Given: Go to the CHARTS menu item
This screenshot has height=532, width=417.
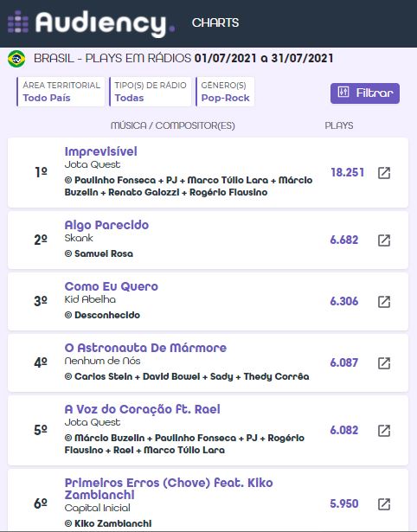Looking at the screenshot, I should (215, 22).
